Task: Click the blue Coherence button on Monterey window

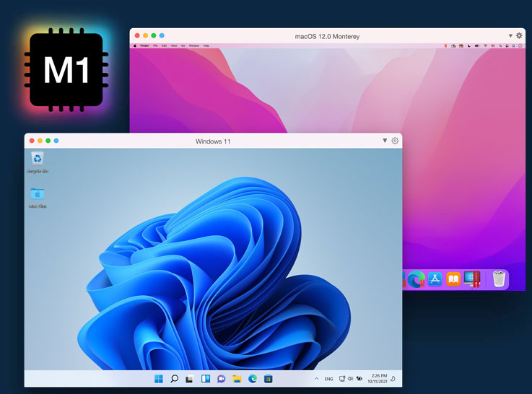Action: coord(162,35)
